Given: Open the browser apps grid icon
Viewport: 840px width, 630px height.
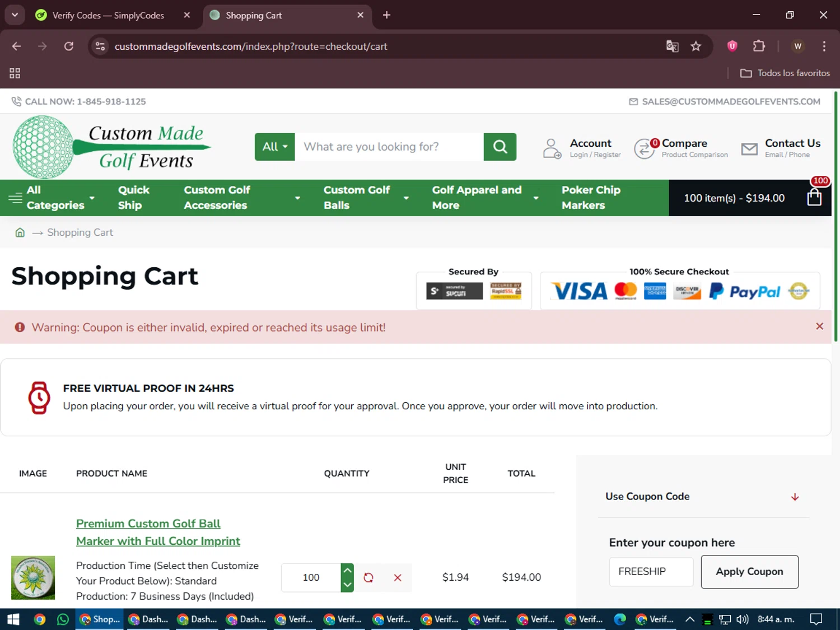Looking at the screenshot, I should click(x=15, y=73).
